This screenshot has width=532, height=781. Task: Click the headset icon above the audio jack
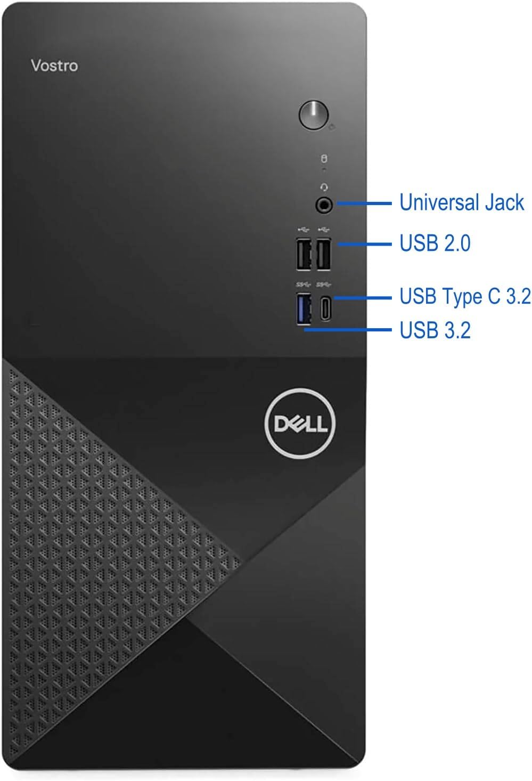click(x=324, y=187)
